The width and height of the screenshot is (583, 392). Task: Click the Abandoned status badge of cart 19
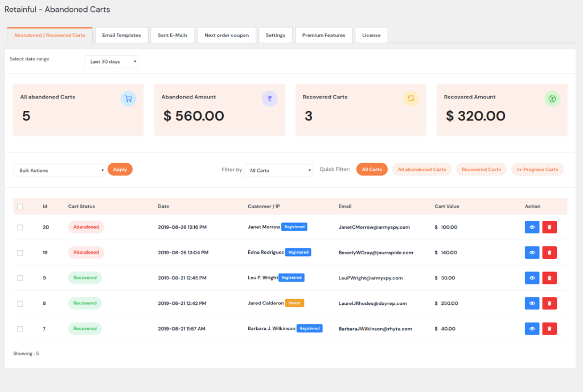point(86,252)
